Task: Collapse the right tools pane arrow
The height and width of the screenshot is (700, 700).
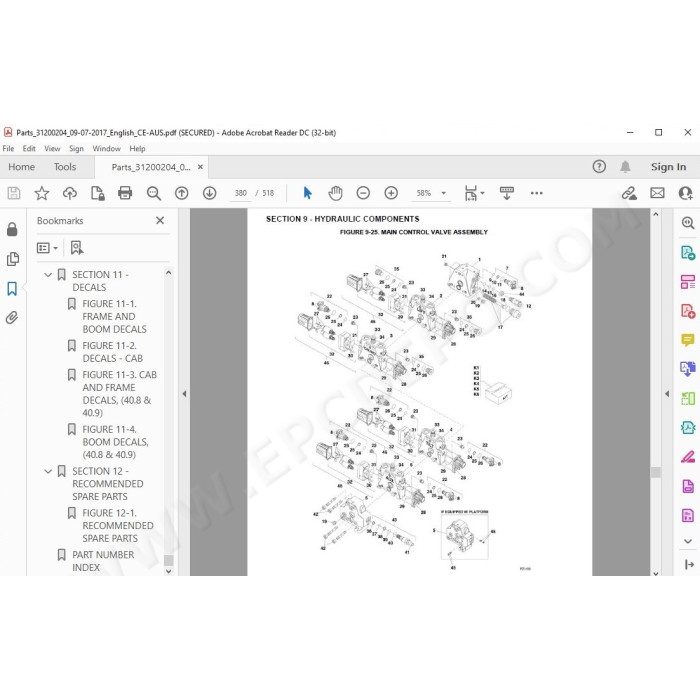Action: (x=667, y=394)
